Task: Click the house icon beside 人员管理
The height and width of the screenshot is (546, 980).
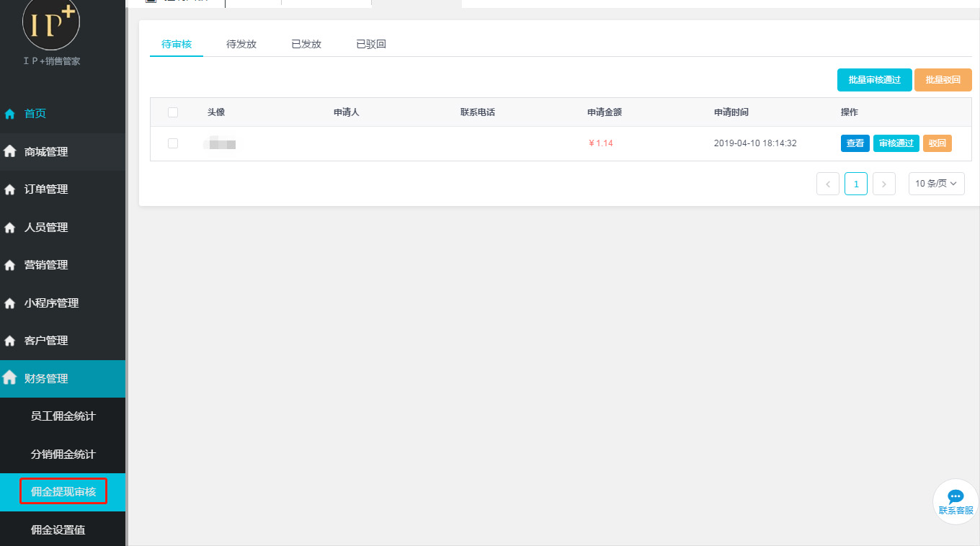Action: [x=10, y=228]
